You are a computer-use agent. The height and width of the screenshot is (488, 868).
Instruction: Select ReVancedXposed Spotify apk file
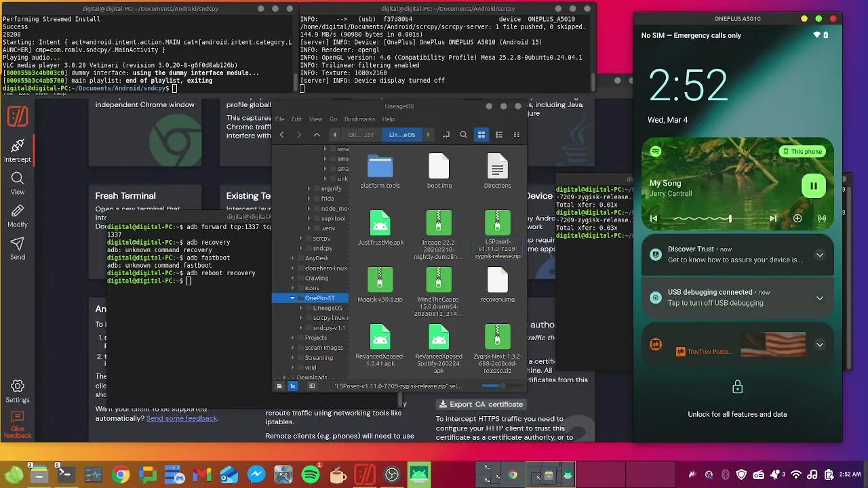point(439,349)
